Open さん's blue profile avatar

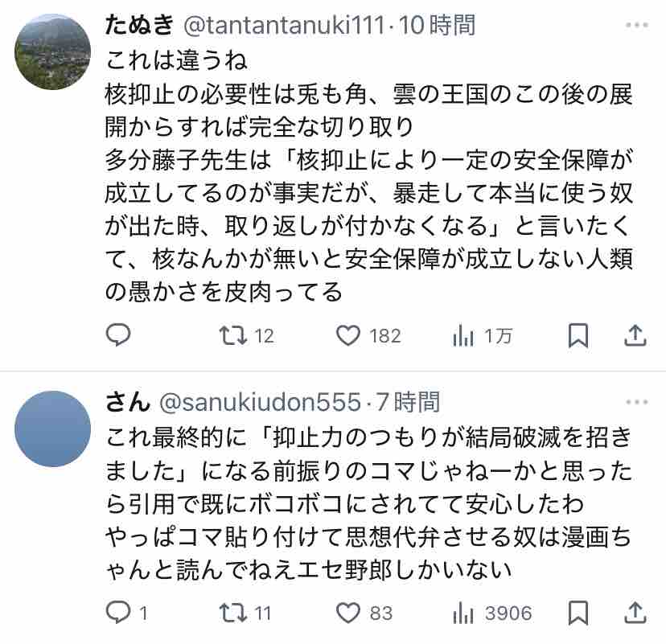pyautogui.click(x=53, y=429)
